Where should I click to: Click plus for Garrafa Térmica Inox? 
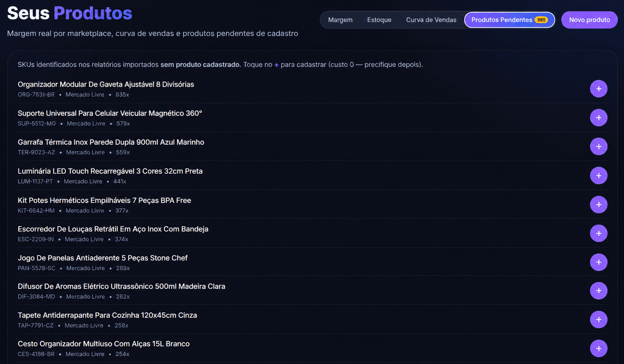(x=599, y=147)
